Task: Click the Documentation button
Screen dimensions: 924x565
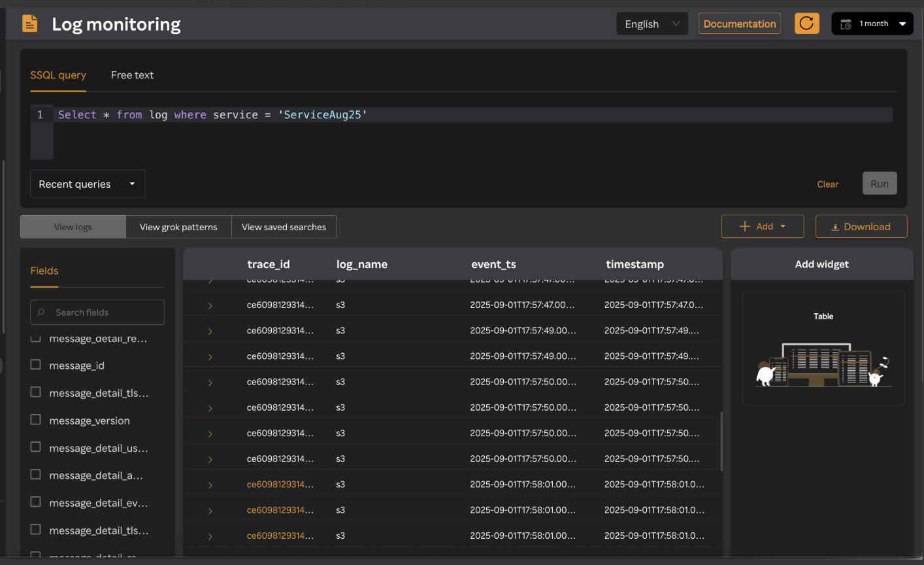Action: click(740, 24)
